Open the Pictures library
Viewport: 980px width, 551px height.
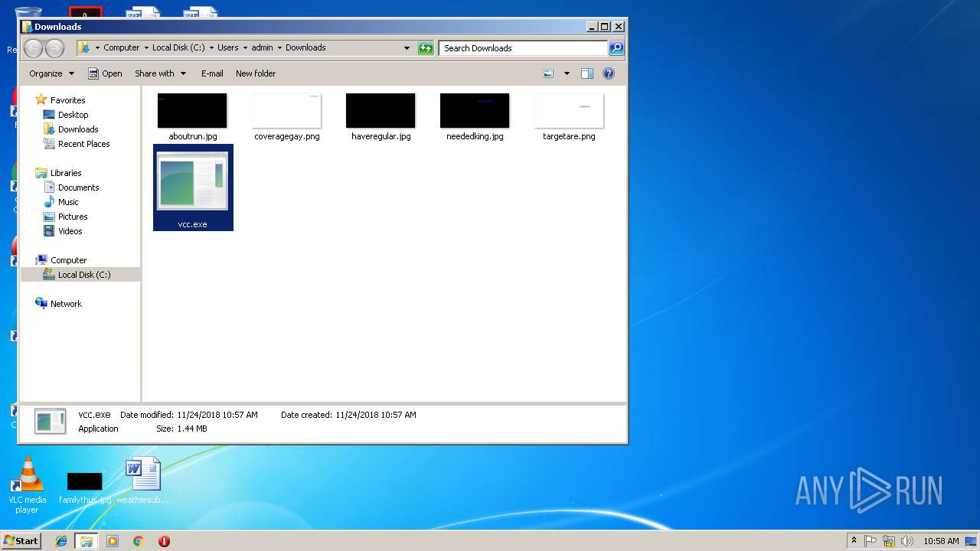click(72, 217)
